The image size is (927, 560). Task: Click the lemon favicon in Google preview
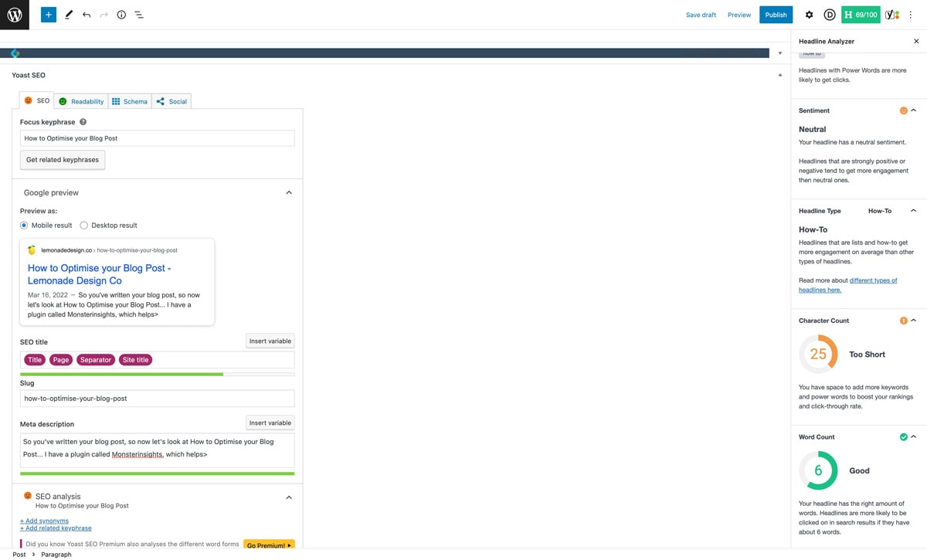pos(32,250)
